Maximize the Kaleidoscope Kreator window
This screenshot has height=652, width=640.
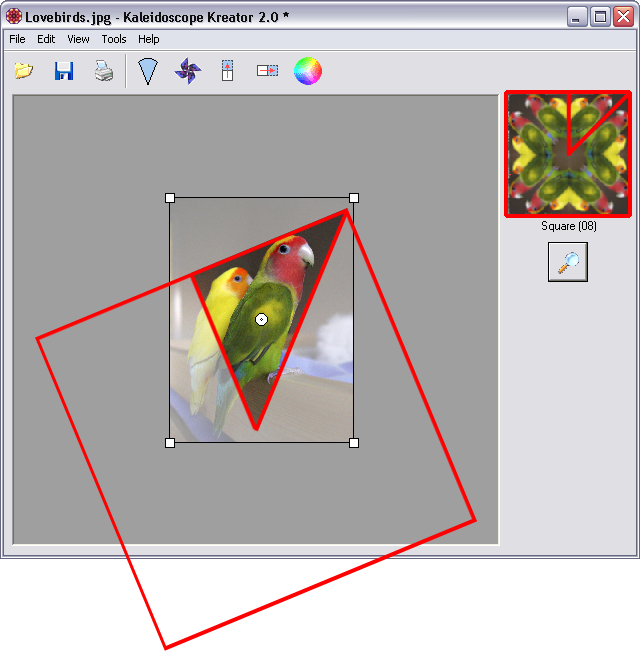(600, 17)
